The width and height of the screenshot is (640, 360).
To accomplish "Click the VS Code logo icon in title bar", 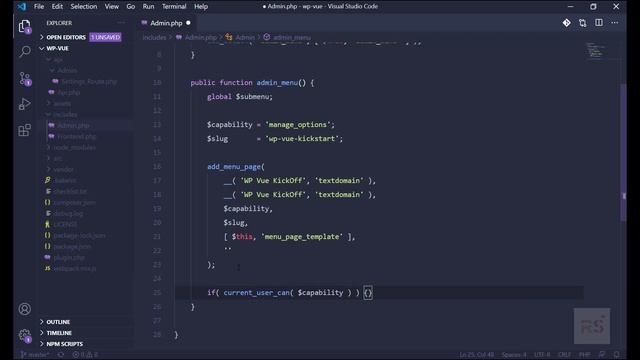I will 22,6.
